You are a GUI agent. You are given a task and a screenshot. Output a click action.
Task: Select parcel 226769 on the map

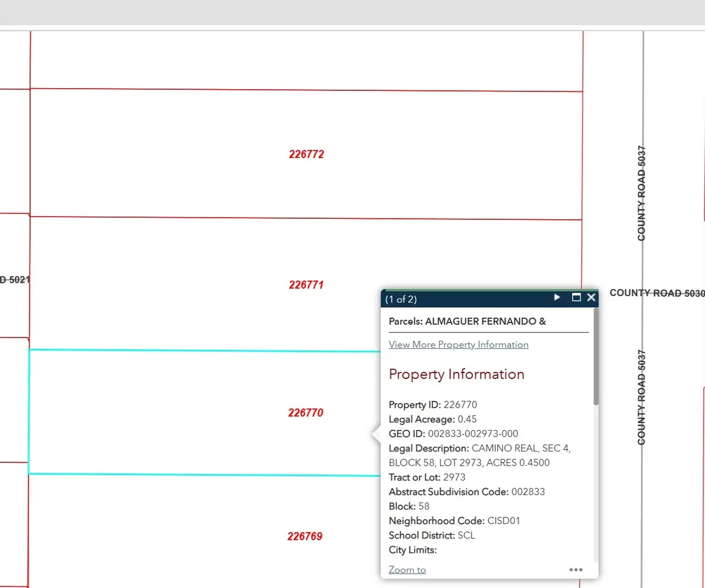pyautogui.click(x=305, y=536)
